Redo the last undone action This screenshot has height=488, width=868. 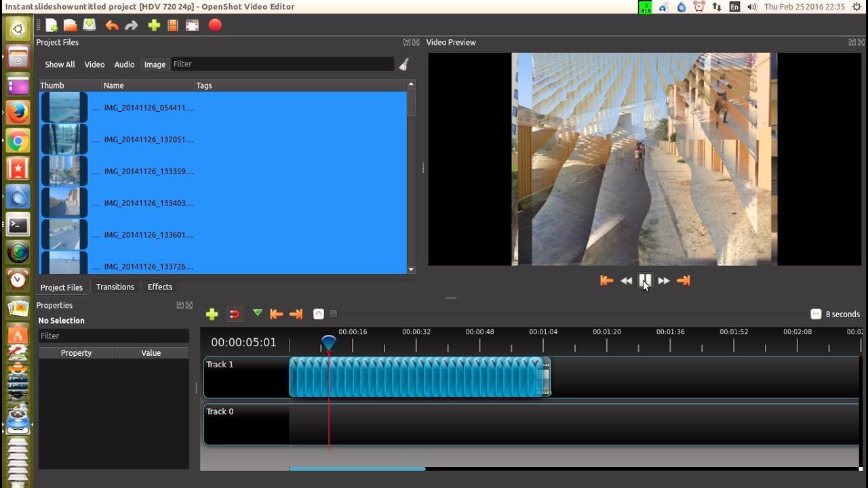click(x=132, y=25)
